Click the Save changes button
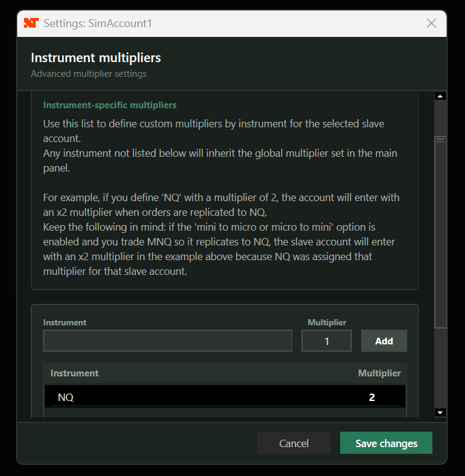This screenshot has width=465, height=476. tap(386, 443)
